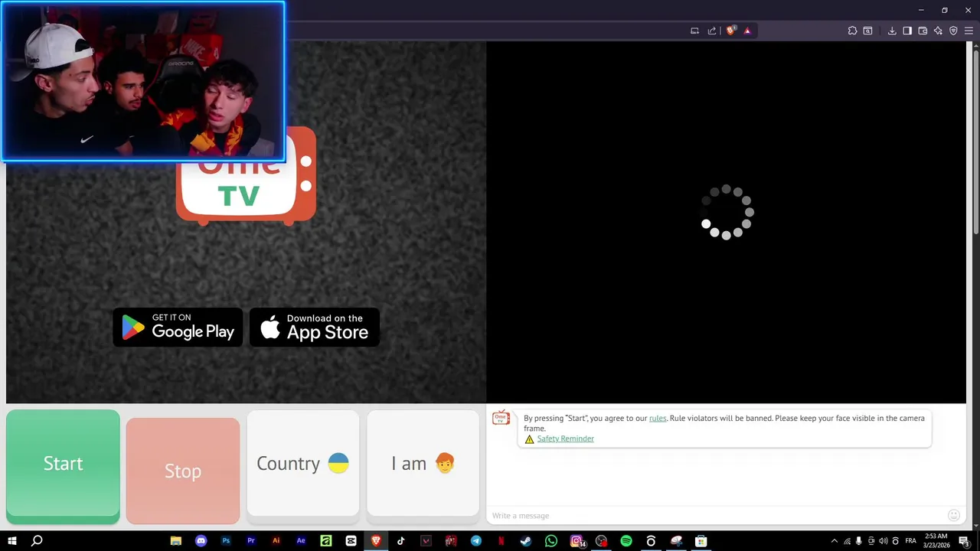Click the share page icon in address bar

pos(711,31)
